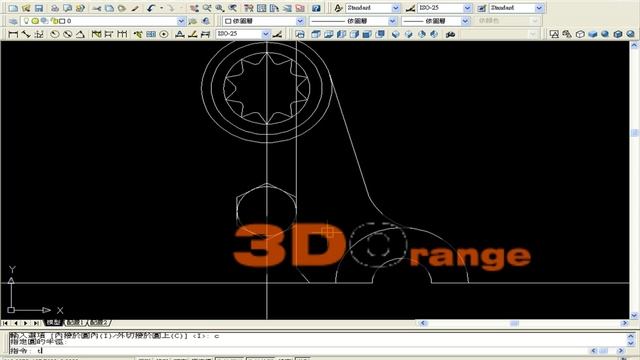Select the Center Mark tool

click(164, 34)
